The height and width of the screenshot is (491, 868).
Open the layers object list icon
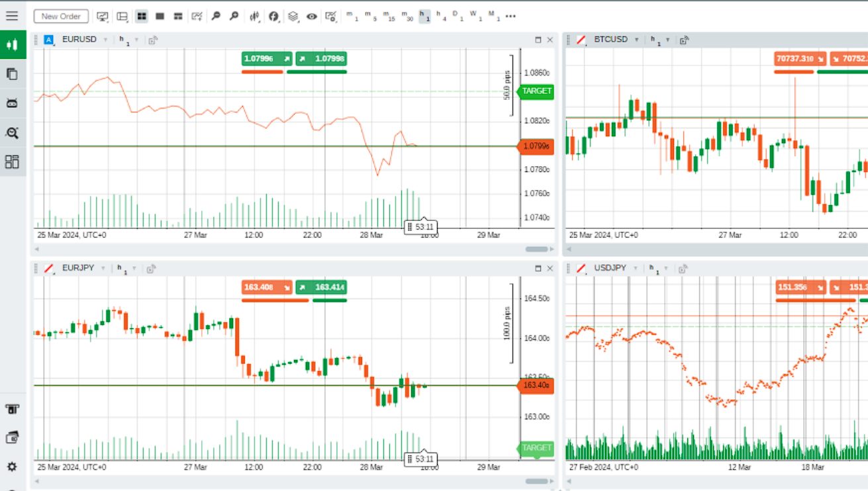(x=293, y=17)
